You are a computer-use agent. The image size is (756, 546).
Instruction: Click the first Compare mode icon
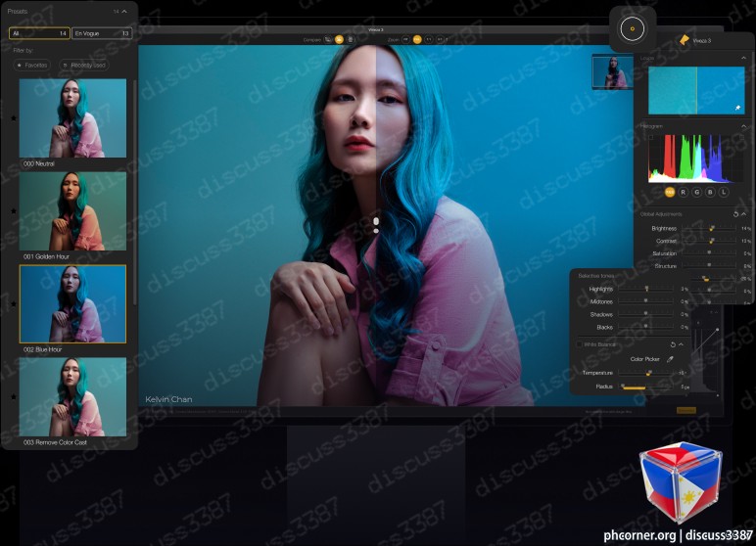pyautogui.click(x=328, y=39)
